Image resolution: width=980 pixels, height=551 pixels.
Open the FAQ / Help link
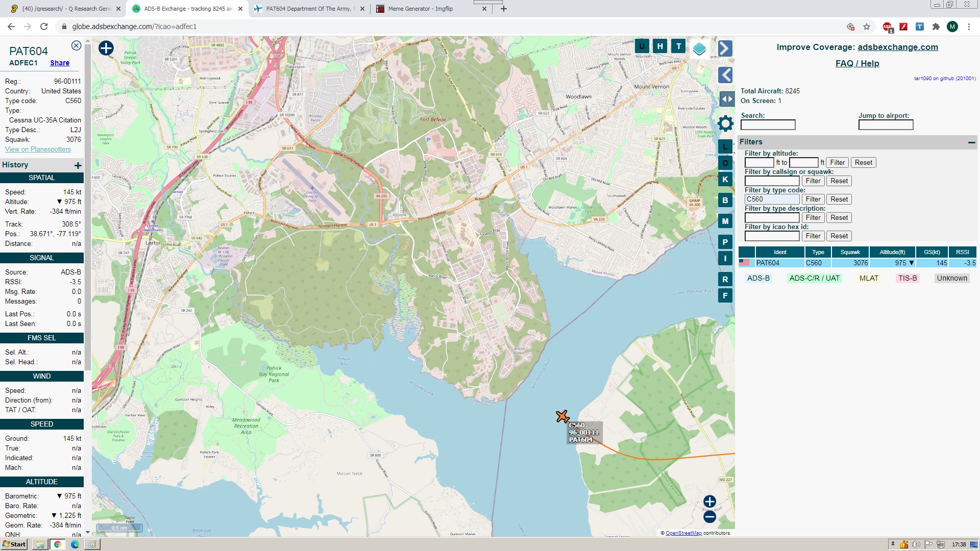[x=857, y=63]
